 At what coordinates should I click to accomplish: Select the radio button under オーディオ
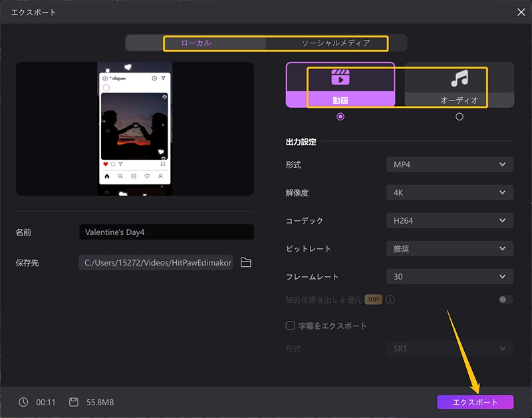tap(460, 116)
